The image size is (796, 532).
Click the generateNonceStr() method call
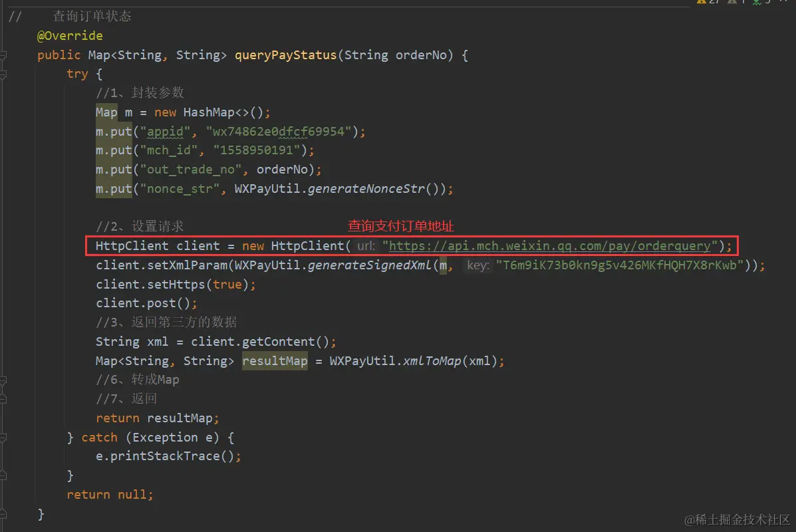373,189
